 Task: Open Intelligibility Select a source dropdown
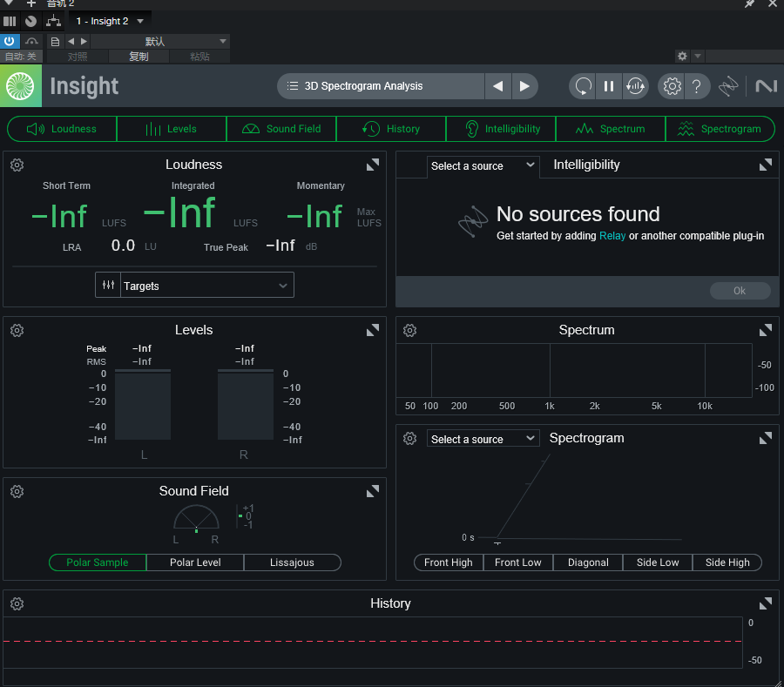click(x=483, y=166)
